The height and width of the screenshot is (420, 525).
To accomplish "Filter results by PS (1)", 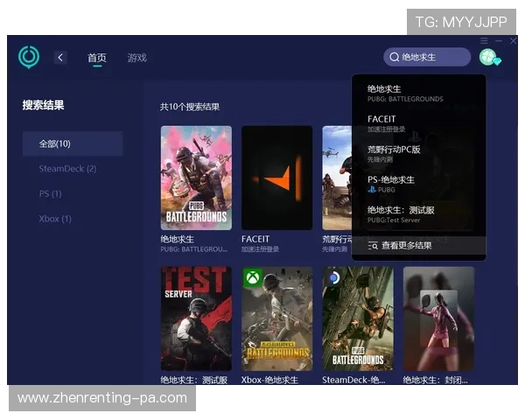I will coord(50,193).
